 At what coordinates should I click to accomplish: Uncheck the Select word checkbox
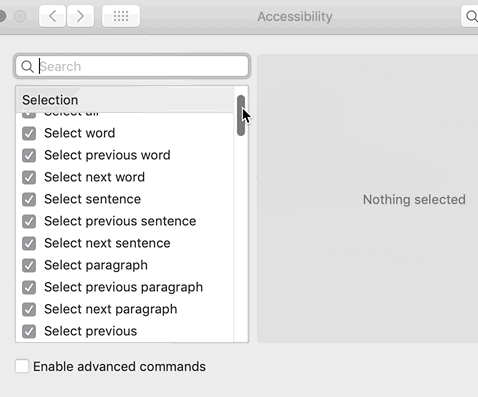point(29,134)
